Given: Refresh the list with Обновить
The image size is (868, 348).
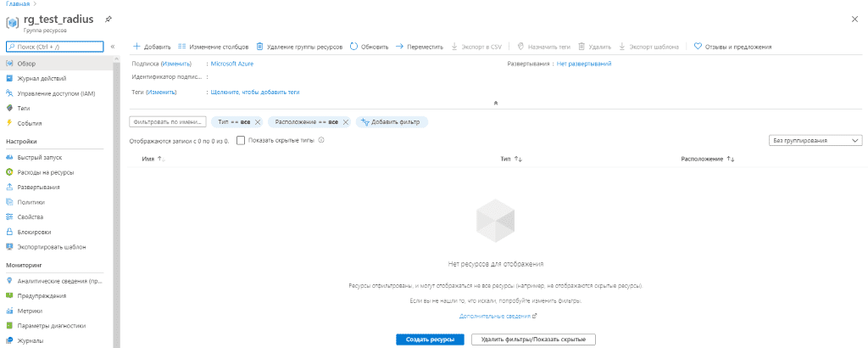Looking at the screenshot, I should pyautogui.click(x=353, y=47).
